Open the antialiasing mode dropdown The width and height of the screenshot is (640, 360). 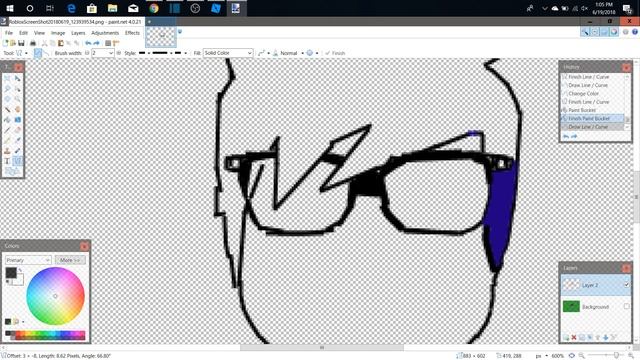click(264, 53)
